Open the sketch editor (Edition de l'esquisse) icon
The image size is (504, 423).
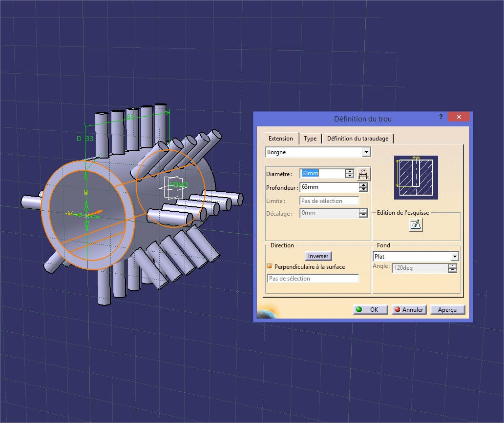(x=416, y=224)
